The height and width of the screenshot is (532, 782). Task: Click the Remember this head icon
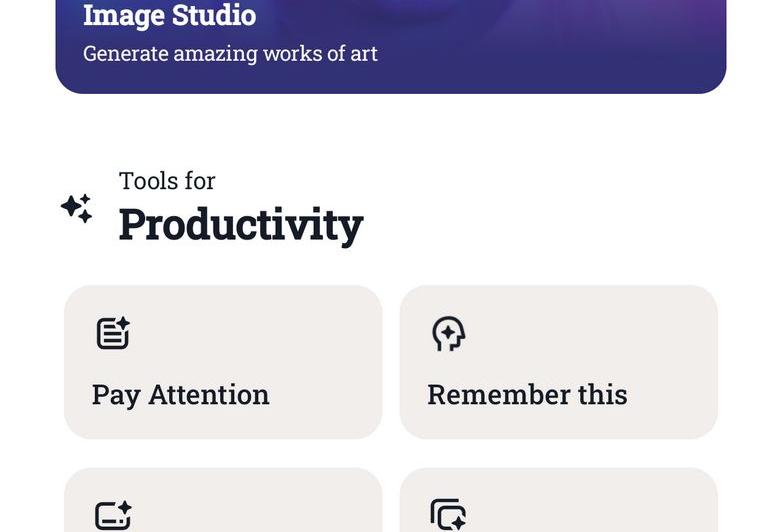click(x=448, y=334)
